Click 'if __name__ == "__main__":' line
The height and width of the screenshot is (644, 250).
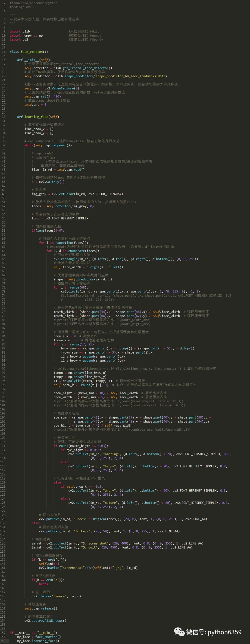[x=34, y=633]
